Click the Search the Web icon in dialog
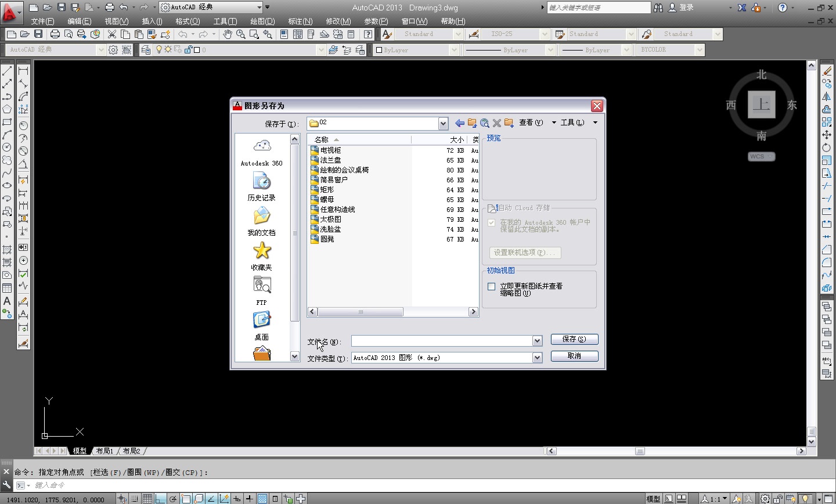Image resolution: width=836 pixels, height=504 pixels. [x=485, y=123]
